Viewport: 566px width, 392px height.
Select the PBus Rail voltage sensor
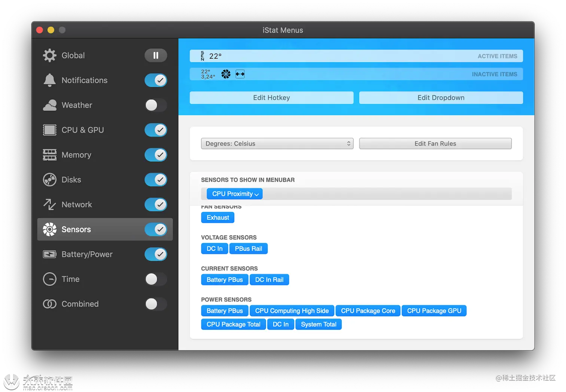click(x=249, y=249)
